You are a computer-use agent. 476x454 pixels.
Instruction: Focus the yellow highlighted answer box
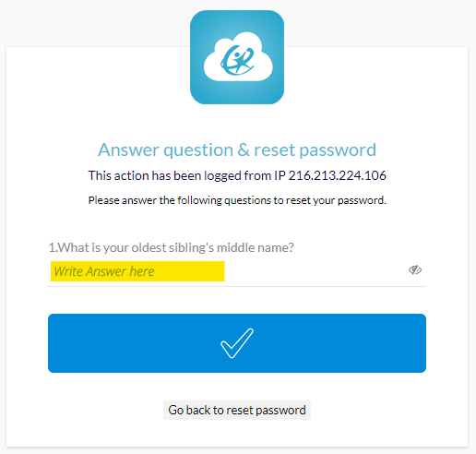(137, 271)
